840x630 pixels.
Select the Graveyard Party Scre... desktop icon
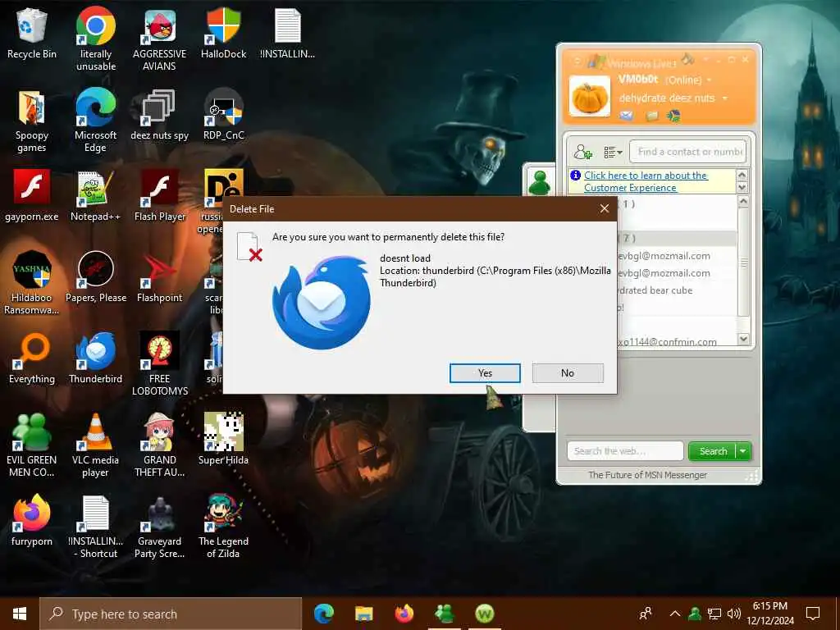point(160,527)
